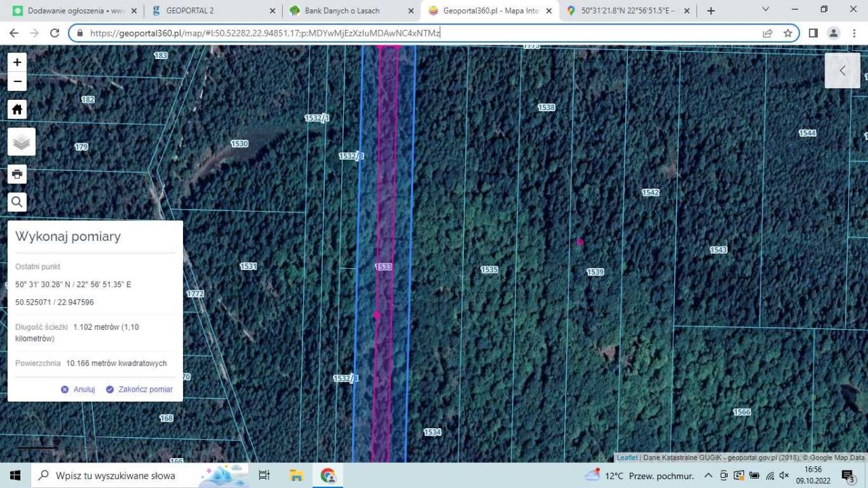Click parcel label 1533
Screen dimensions: 868x488
[384, 267]
